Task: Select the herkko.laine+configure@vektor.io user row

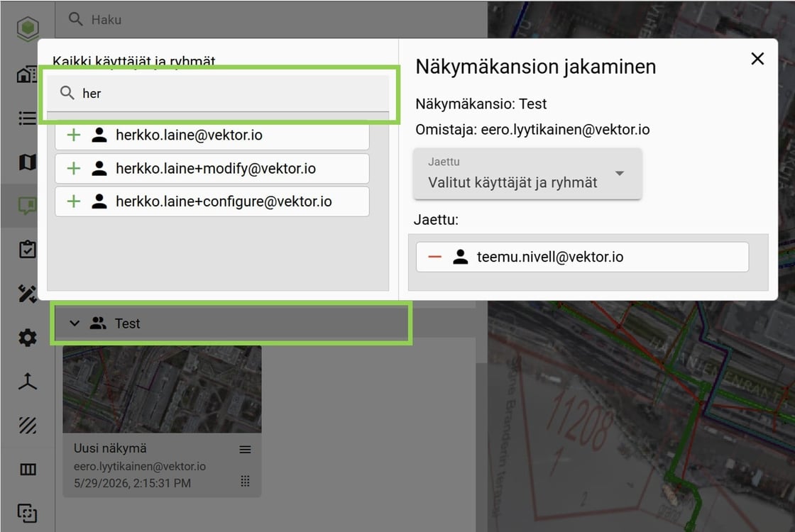Action: (212, 201)
